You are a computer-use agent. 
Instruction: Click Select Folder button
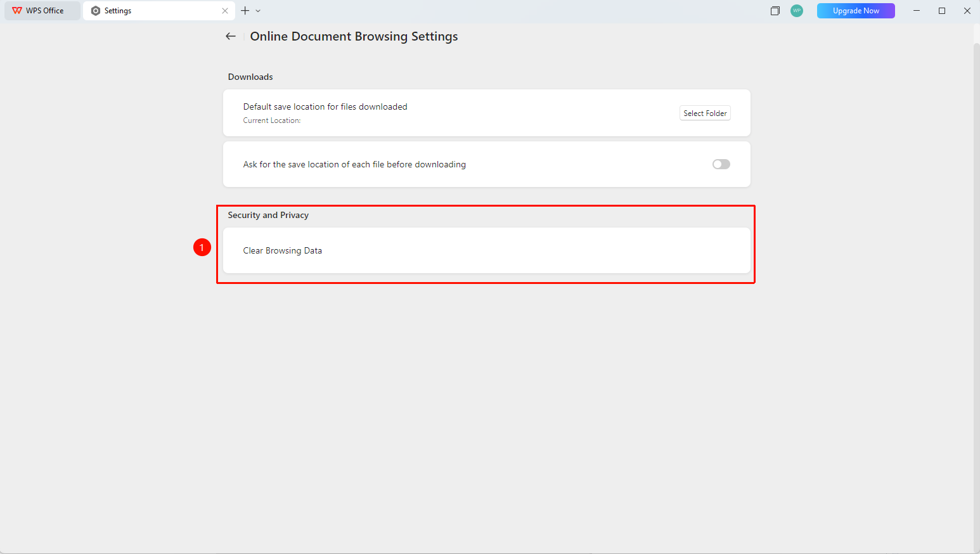pos(705,113)
